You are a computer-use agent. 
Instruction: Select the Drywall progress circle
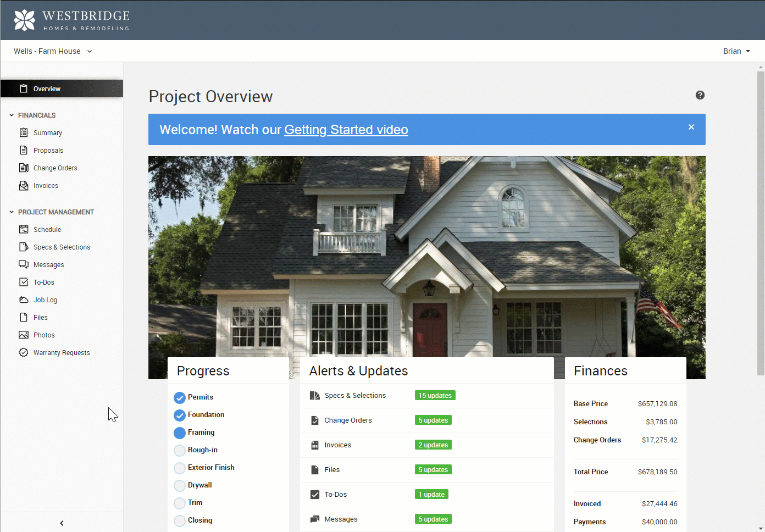(x=180, y=486)
